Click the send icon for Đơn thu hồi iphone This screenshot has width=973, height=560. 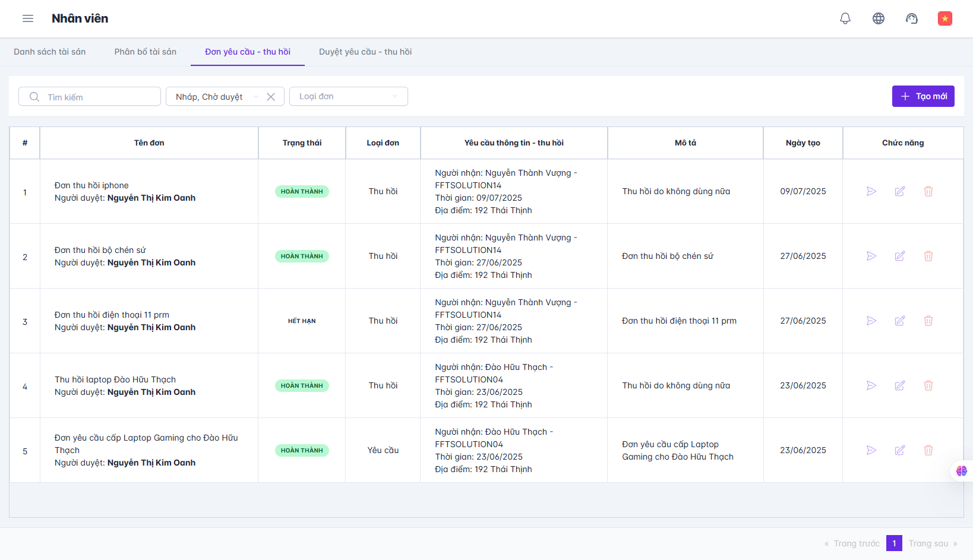click(871, 191)
